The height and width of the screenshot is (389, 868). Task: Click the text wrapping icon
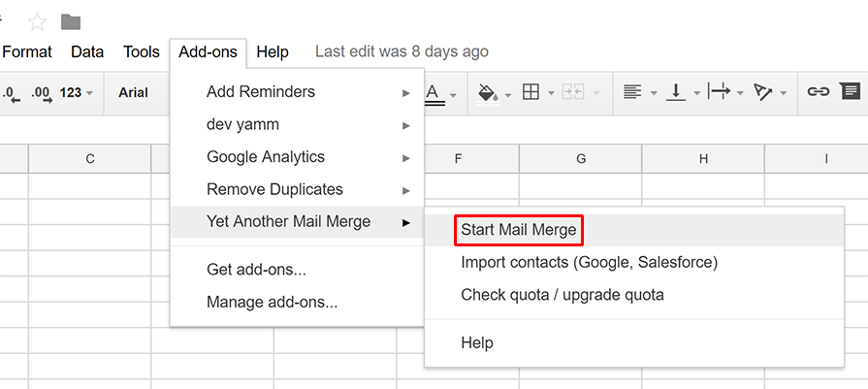tap(720, 92)
